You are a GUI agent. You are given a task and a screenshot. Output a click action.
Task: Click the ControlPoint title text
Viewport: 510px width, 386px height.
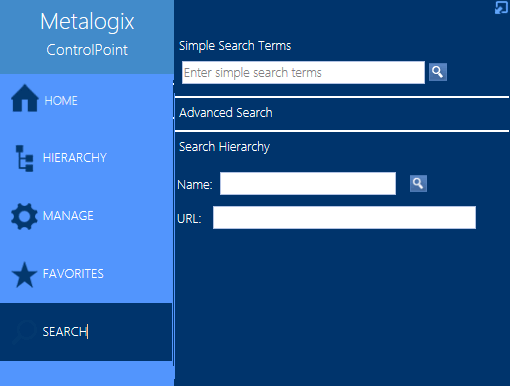coord(87,50)
